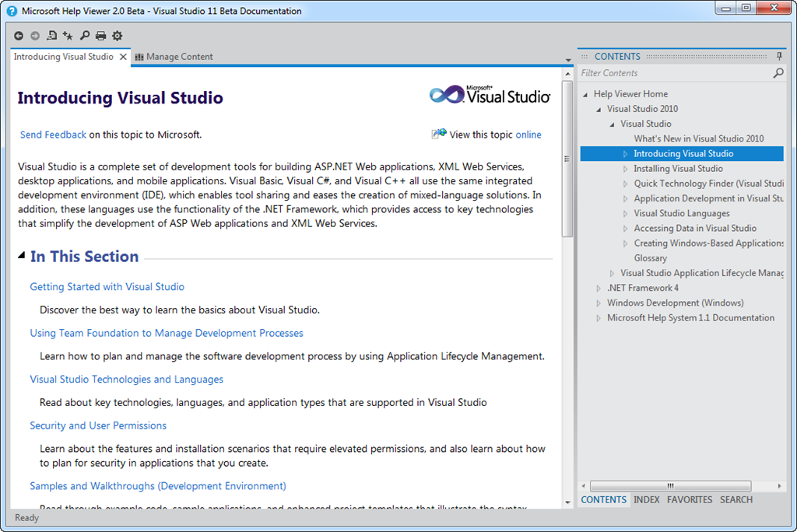Open Viewer Options via gear icon
Image resolution: width=797 pixels, height=532 pixels.
(x=118, y=36)
